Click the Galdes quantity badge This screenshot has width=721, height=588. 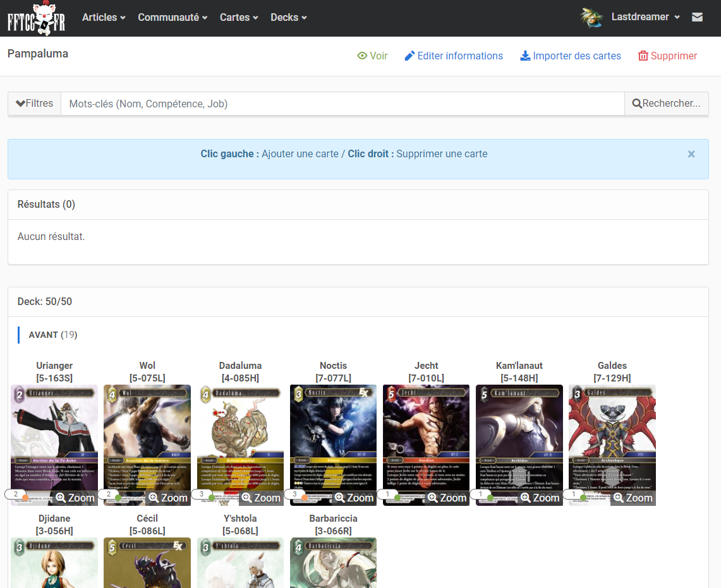tap(573, 495)
